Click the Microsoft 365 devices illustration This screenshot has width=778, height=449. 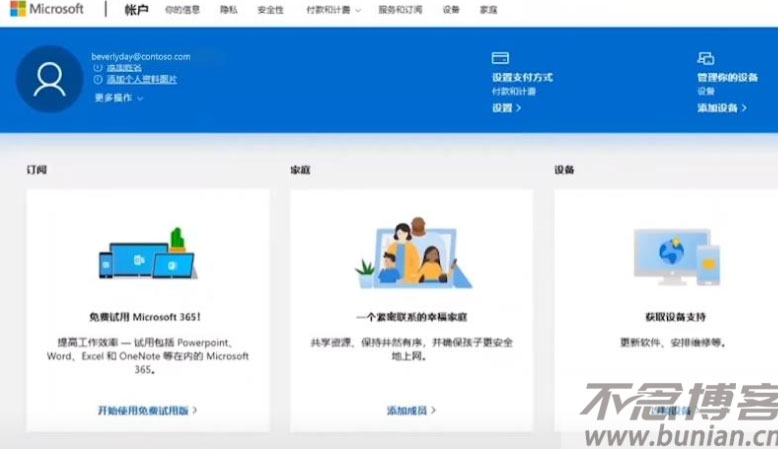148,254
